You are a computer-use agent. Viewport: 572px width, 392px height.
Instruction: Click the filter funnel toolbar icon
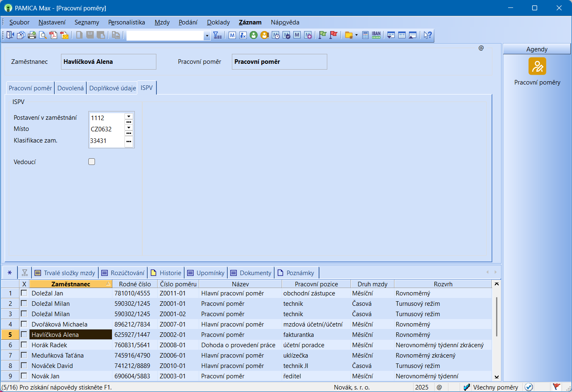tap(217, 35)
